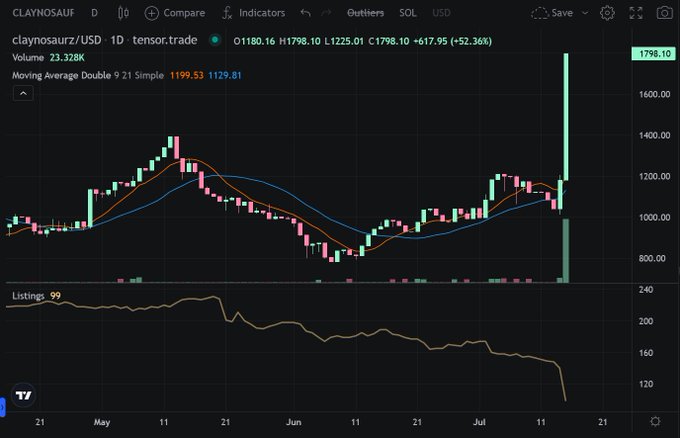Click the Volume value 23.328K
The image size is (680, 438).
point(67,58)
